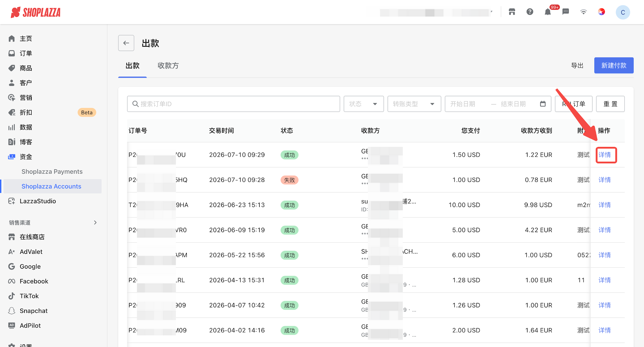Click the 收款方收到 column header
This screenshot has width=644, height=347.
536,131
